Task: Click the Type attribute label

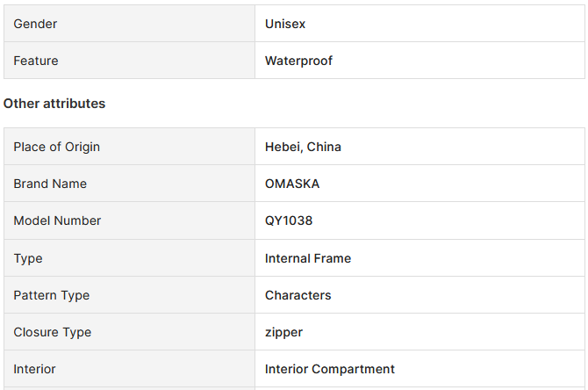Action: coord(28,258)
